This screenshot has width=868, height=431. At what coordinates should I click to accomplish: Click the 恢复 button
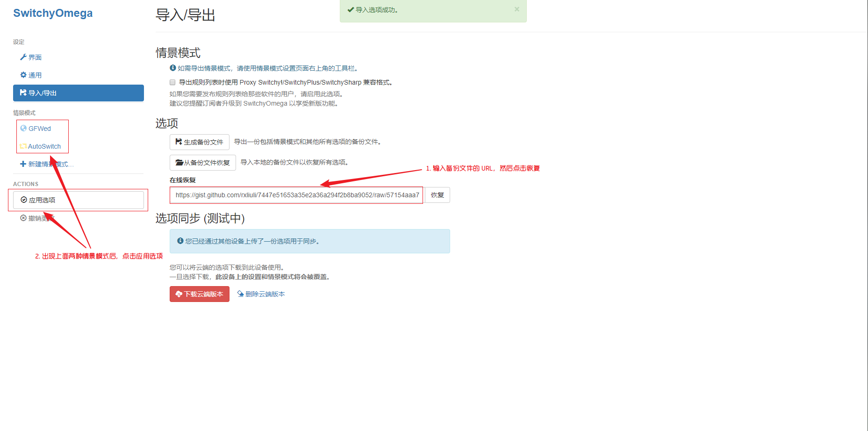[x=438, y=195]
